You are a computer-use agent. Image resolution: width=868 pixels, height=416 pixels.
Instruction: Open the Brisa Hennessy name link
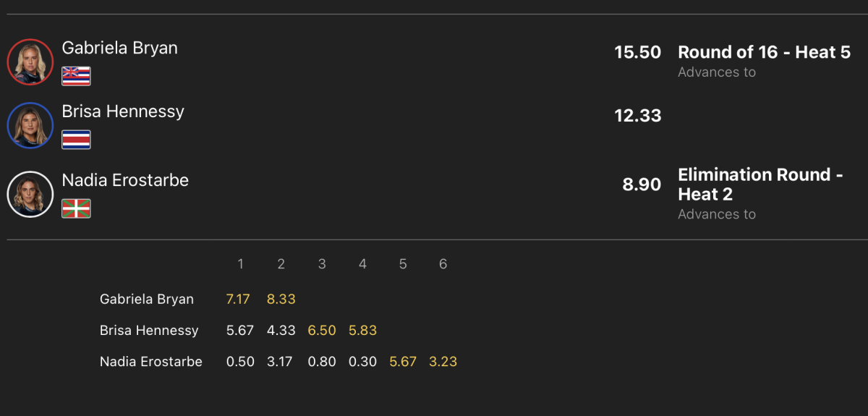coord(123,111)
